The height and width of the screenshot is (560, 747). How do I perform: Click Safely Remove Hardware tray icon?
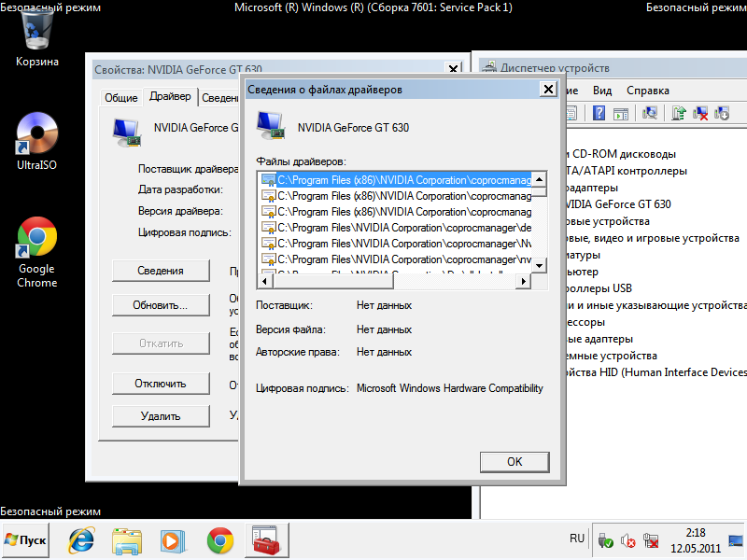pyautogui.click(x=605, y=541)
